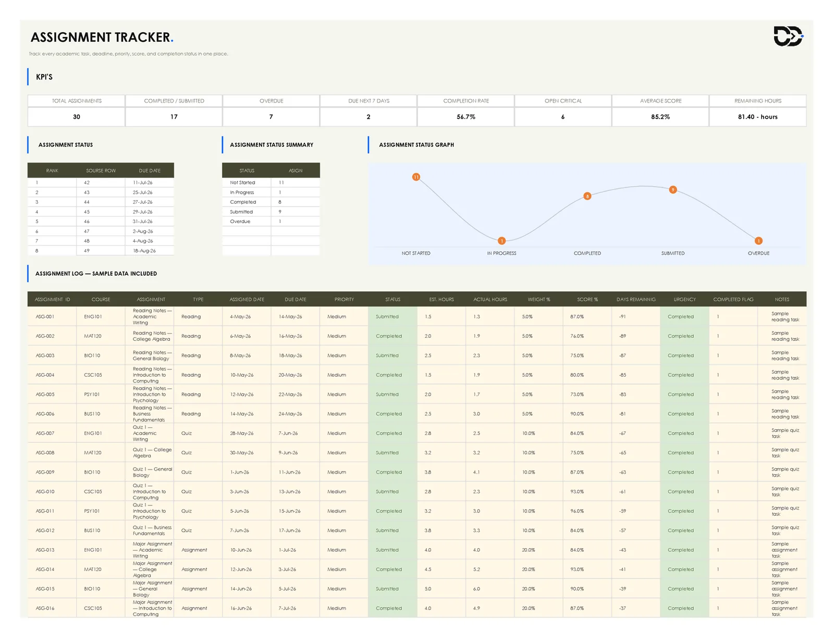
Task: Click the Remaining Hours value 81.40 - hours
Action: click(x=758, y=117)
